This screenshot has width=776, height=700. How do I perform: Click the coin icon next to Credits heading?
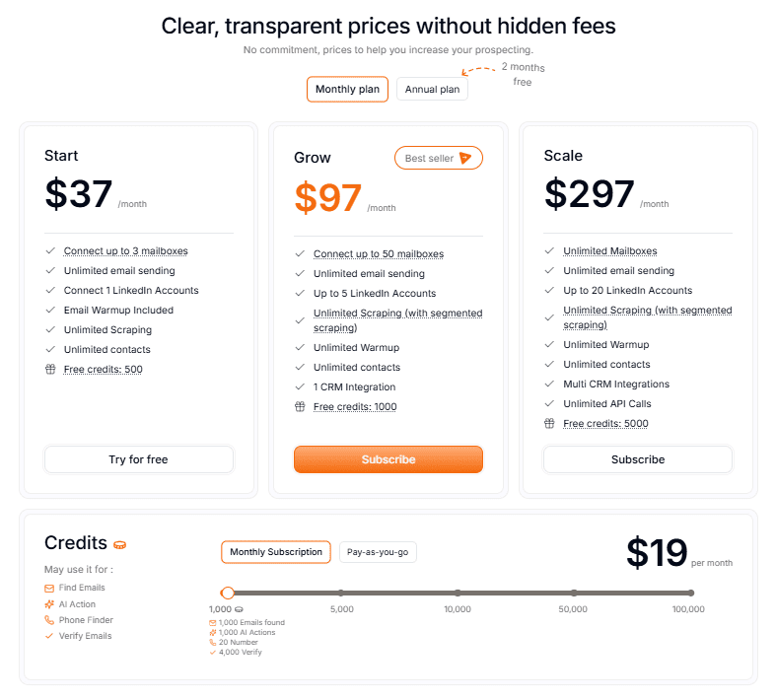point(120,545)
